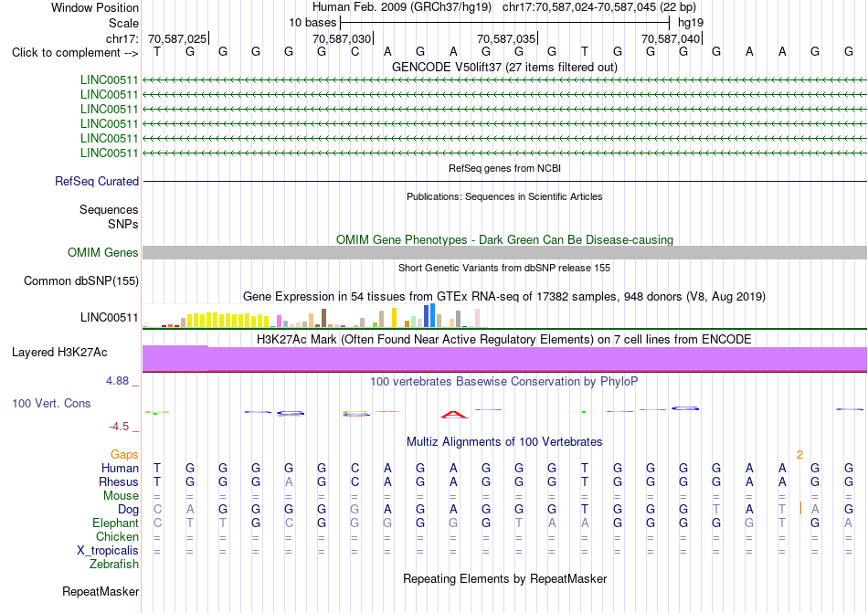The width and height of the screenshot is (868, 613).
Task: Click the '70,587,030' position marker
Action: tap(342, 38)
